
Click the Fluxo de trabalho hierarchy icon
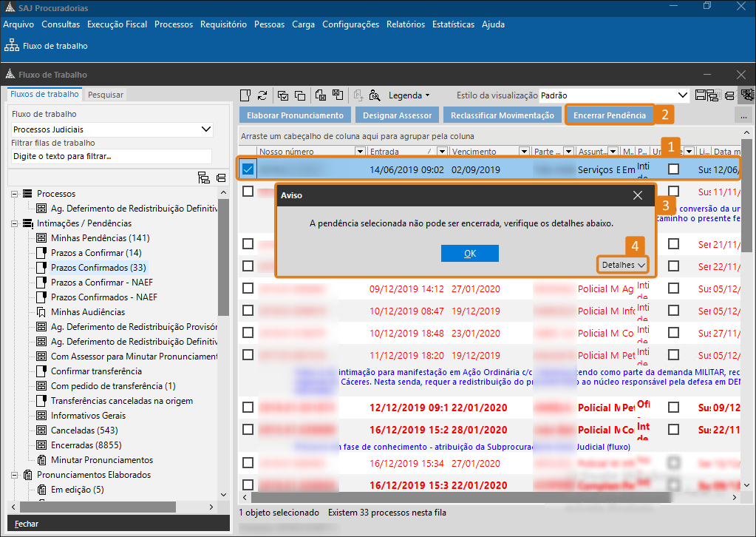(12, 45)
